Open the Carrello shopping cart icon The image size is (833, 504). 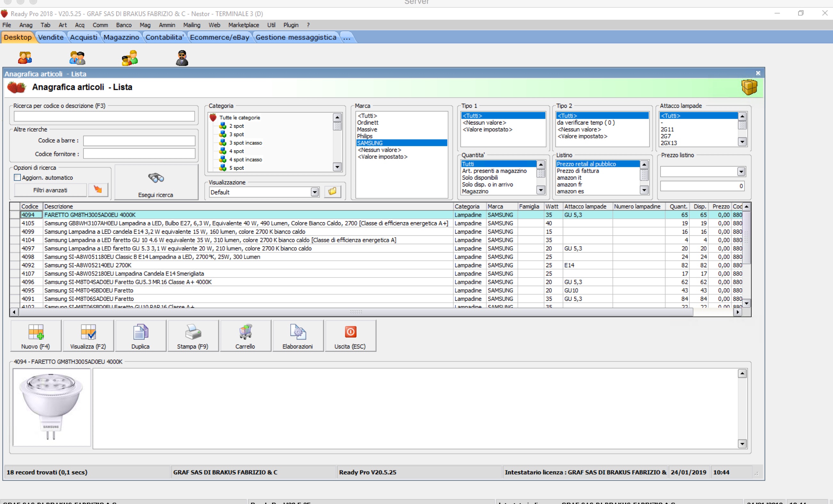(245, 332)
